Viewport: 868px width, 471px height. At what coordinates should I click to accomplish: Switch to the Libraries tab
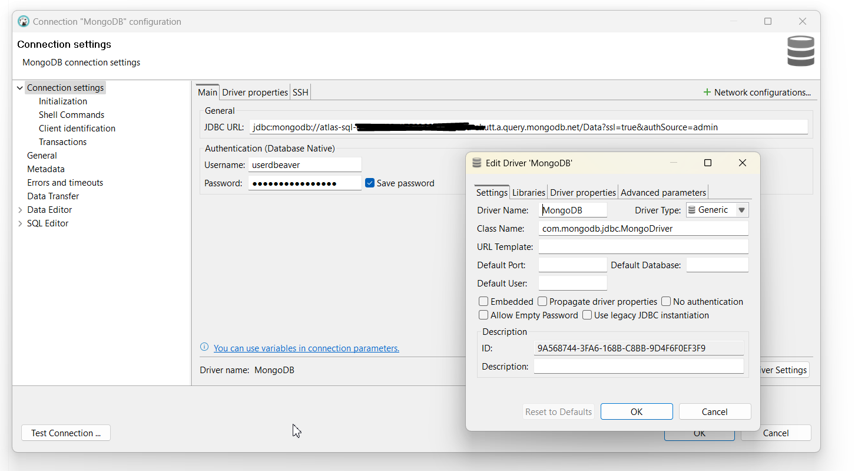coord(528,193)
